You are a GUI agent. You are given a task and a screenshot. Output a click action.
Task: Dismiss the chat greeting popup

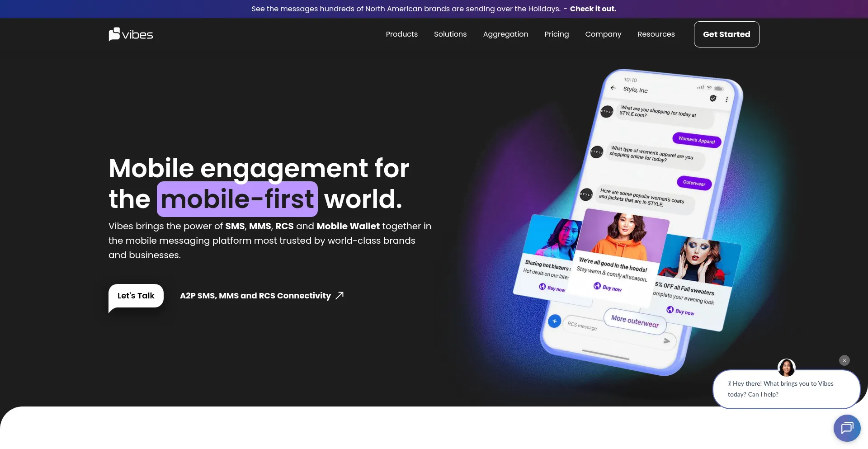[x=844, y=360]
